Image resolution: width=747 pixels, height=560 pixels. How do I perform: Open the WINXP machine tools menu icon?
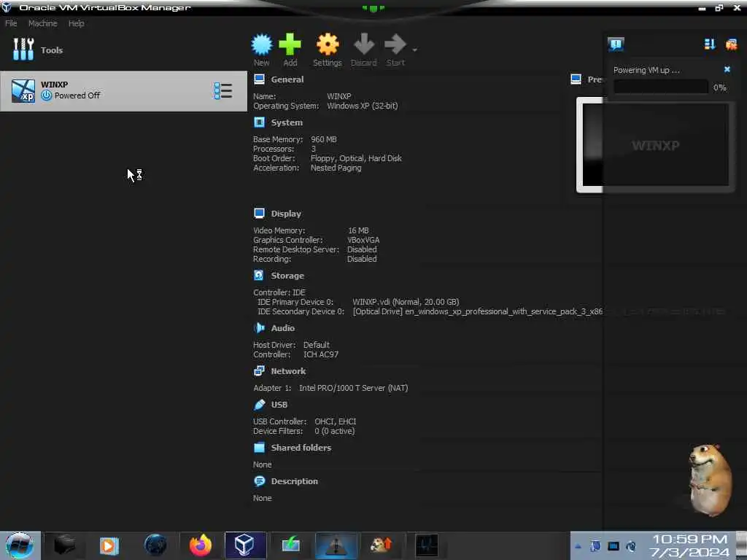tap(223, 90)
